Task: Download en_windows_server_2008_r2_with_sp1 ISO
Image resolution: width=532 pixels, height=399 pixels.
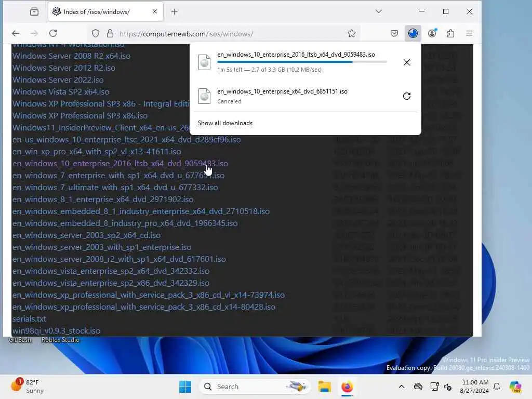Action: [119, 259]
